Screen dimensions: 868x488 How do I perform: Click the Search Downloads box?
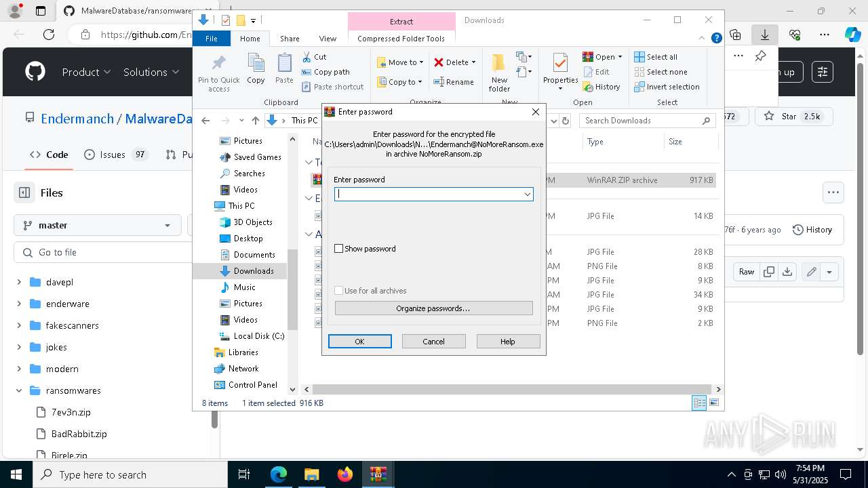coord(648,121)
